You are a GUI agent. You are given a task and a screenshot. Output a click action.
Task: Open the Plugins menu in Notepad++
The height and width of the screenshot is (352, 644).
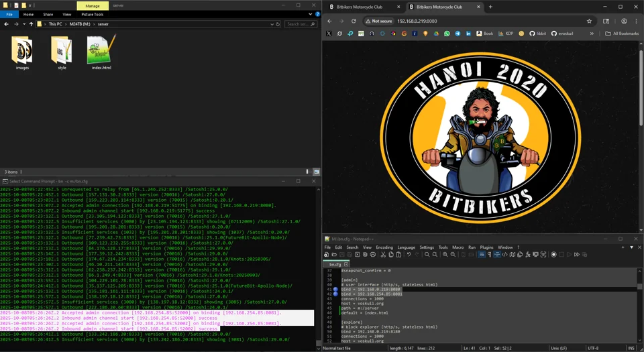tap(486, 247)
